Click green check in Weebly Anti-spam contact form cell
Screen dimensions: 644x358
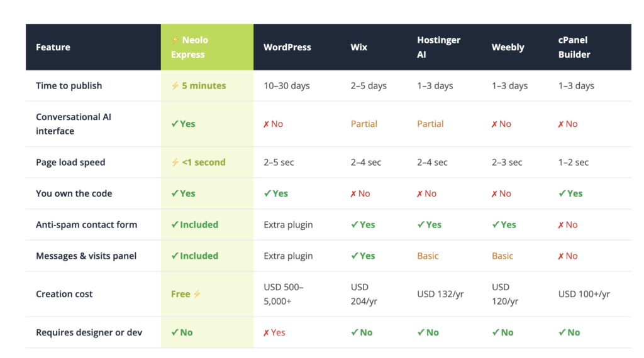coord(496,225)
